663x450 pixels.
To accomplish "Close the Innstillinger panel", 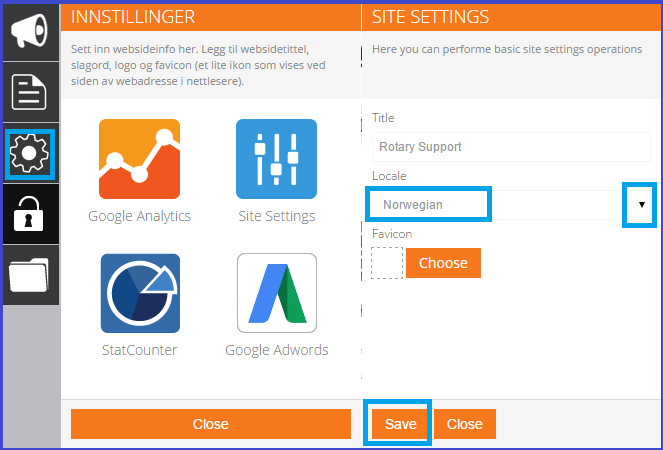I will click(x=211, y=424).
